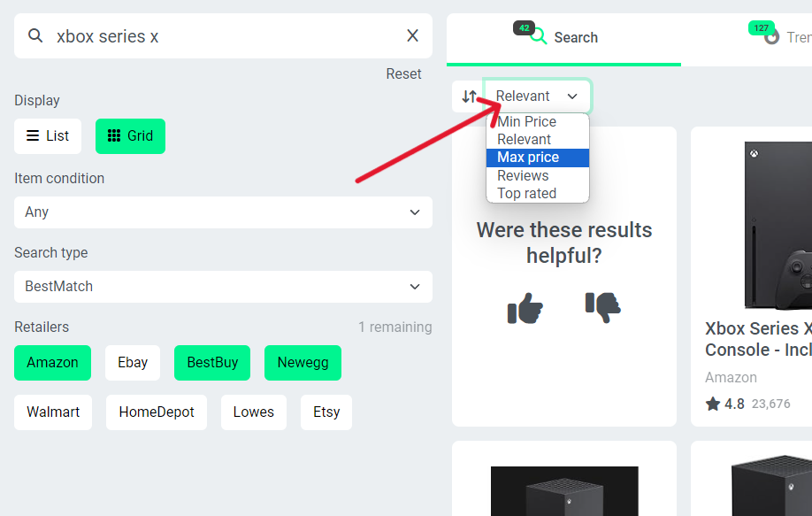Viewport: 812px width, 516px height.
Task: Open bottom-left Xbox product image
Action: [564, 490]
